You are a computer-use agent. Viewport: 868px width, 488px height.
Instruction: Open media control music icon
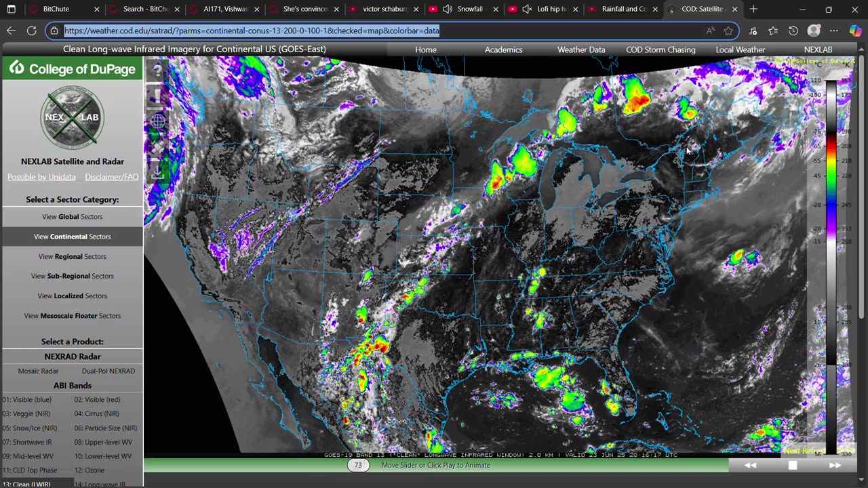753,30
